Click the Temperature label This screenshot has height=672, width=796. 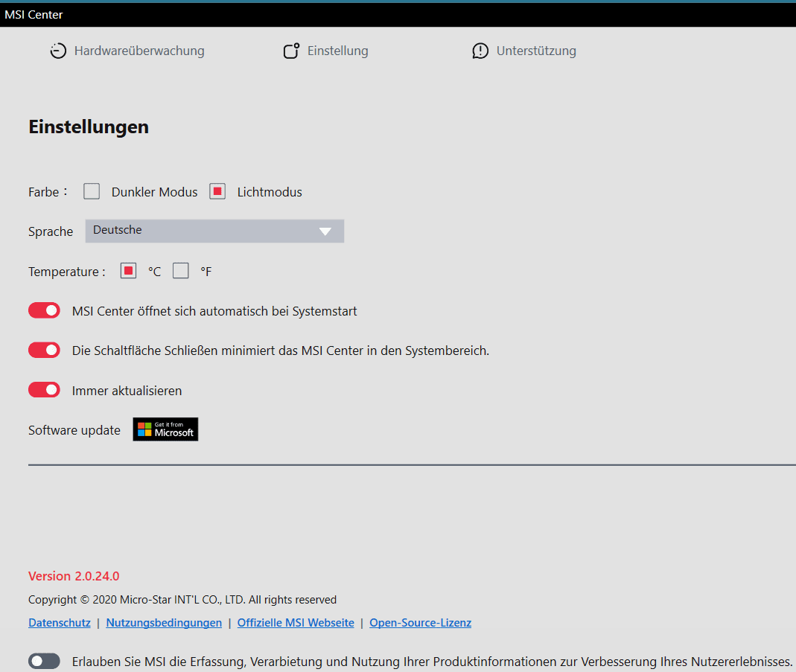coord(66,272)
